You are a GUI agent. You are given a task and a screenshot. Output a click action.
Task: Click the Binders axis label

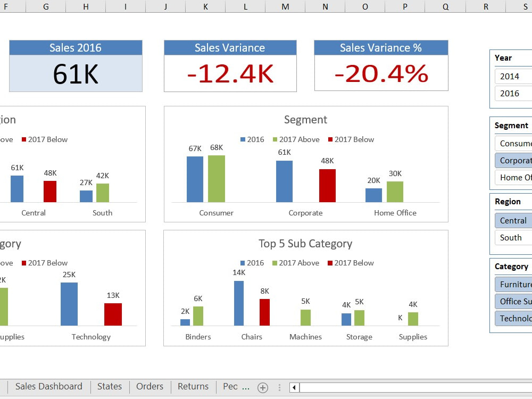click(x=198, y=337)
